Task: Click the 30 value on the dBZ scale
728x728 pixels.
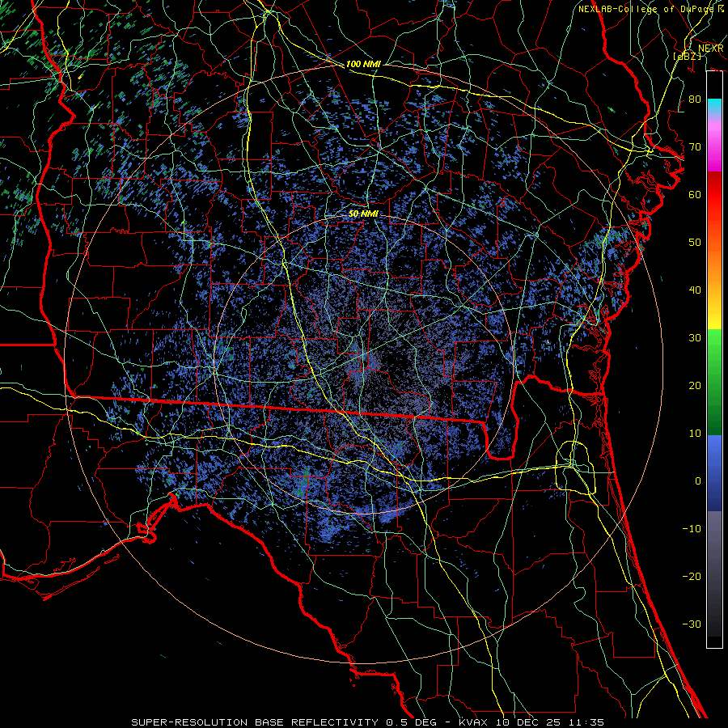Action: [695, 337]
